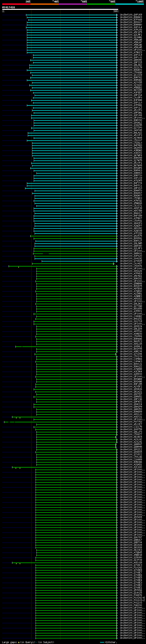Select the UniRef100_P01103-2 label
Image resolution: width=146 pixels, height=644 pixels.
133,600
